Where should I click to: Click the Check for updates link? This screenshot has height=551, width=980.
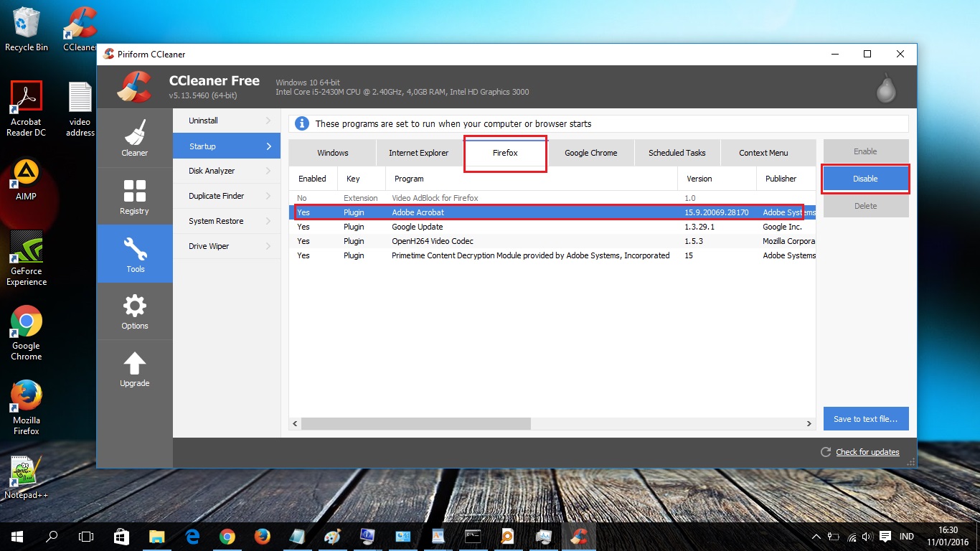click(867, 452)
